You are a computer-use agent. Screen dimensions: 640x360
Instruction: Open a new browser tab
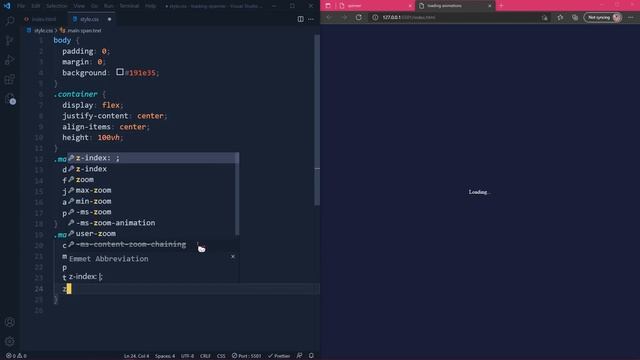[501, 6]
